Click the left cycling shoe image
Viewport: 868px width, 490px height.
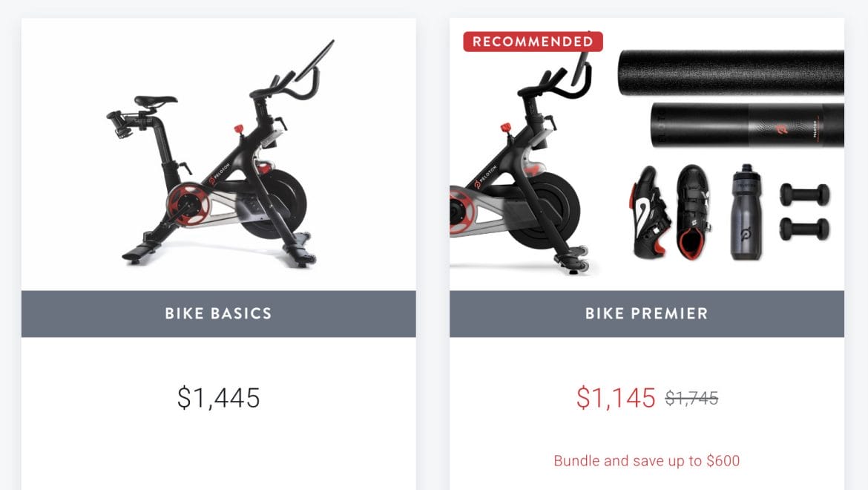coord(649,212)
